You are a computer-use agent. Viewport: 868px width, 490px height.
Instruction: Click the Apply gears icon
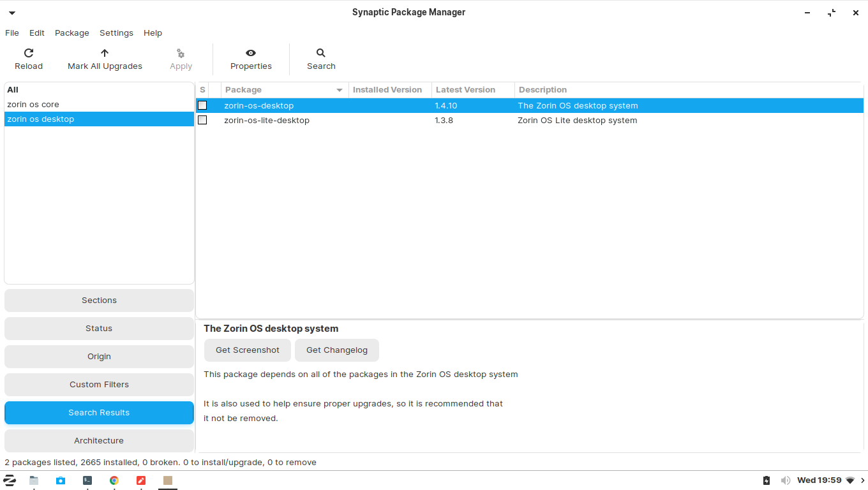pos(181,54)
